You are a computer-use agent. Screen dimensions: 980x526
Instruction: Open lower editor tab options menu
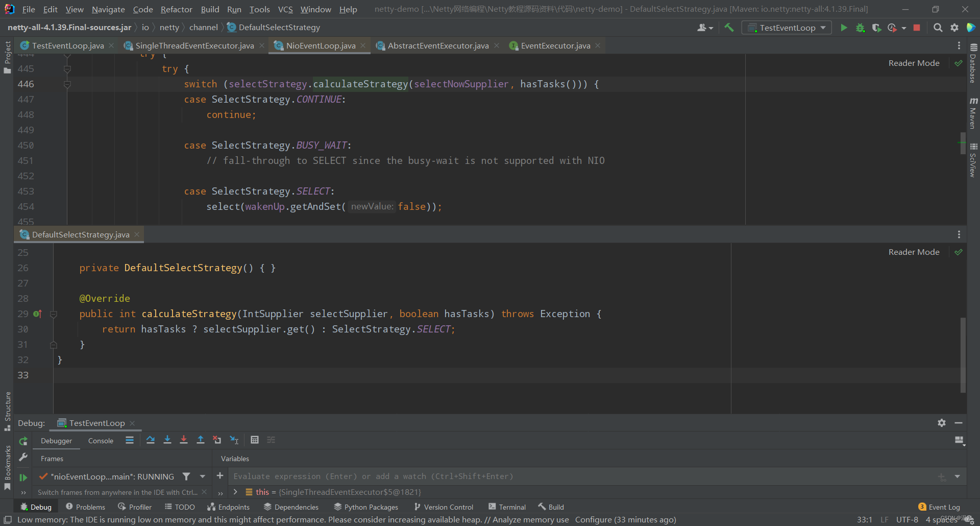click(959, 234)
